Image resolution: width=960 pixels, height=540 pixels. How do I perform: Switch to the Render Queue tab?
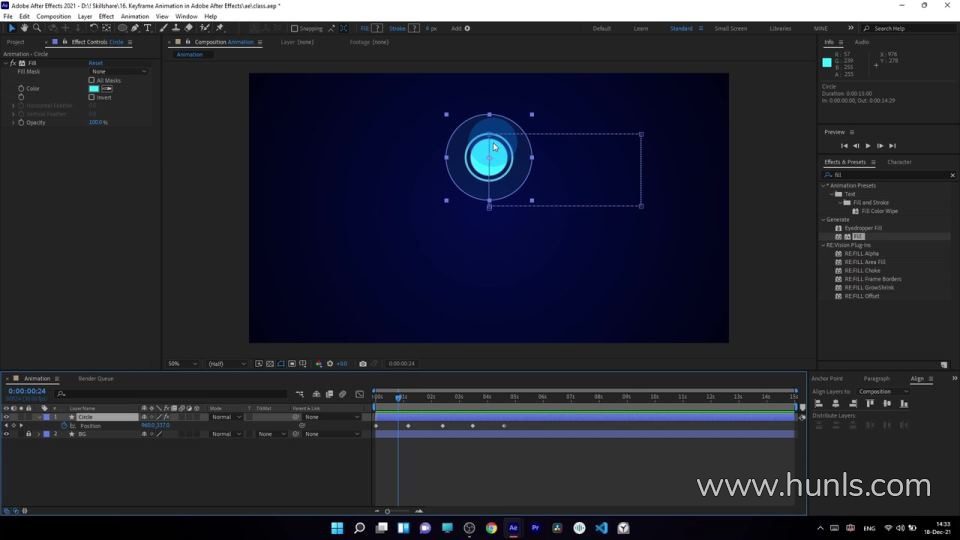tap(96, 379)
